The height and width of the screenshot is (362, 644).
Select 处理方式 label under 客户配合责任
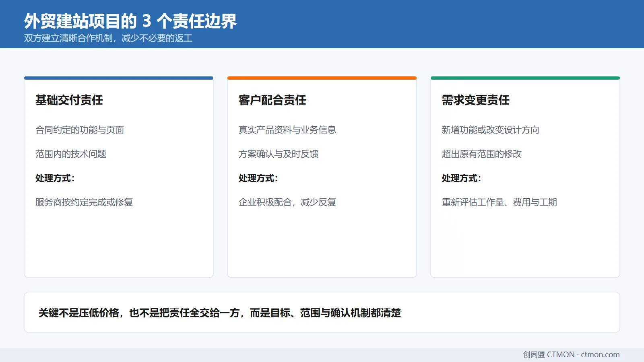[x=258, y=178]
